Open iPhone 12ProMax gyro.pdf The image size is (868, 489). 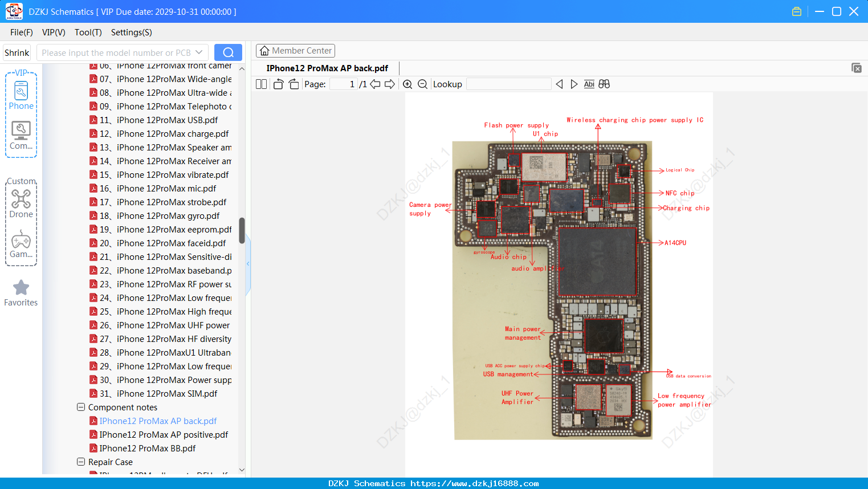pos(154,216)
